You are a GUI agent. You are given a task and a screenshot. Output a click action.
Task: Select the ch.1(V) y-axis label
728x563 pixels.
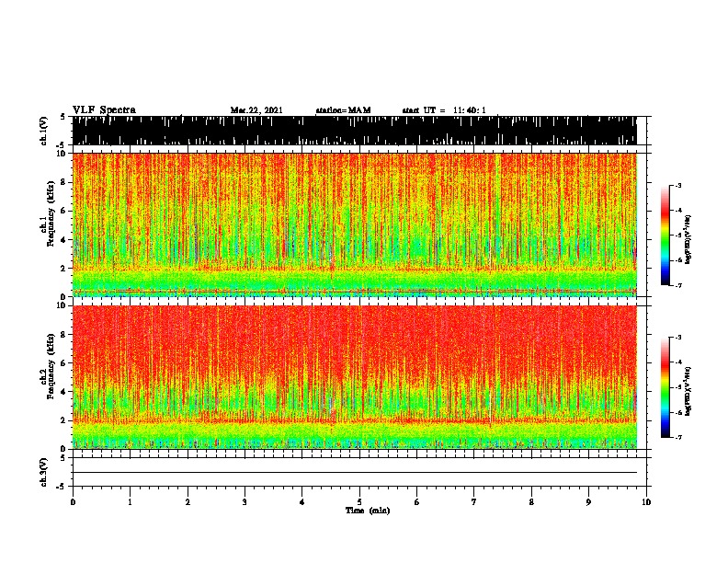[x=44, y=131]
